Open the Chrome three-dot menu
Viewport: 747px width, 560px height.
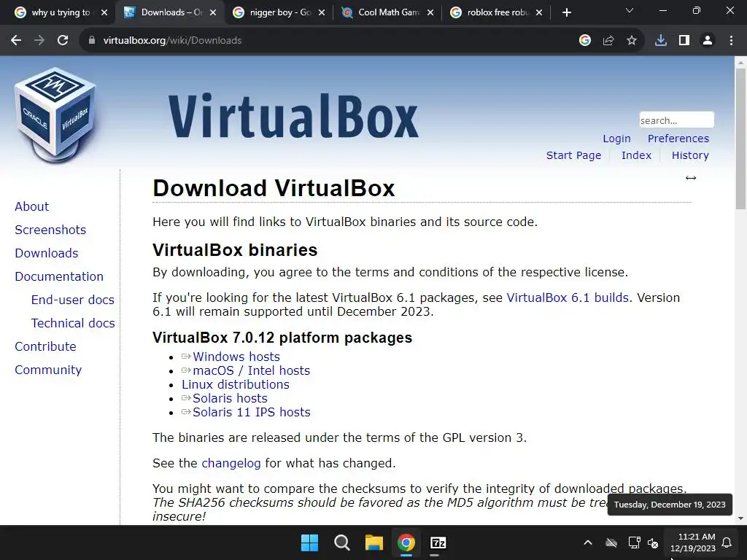pos(731,41)
